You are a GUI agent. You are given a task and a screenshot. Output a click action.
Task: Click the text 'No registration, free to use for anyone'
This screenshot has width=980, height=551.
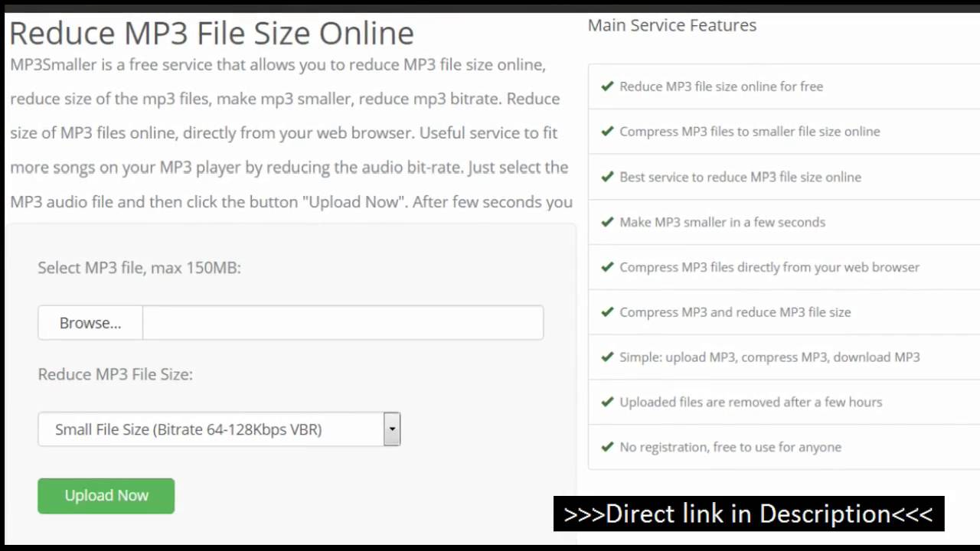coord(730,447)
